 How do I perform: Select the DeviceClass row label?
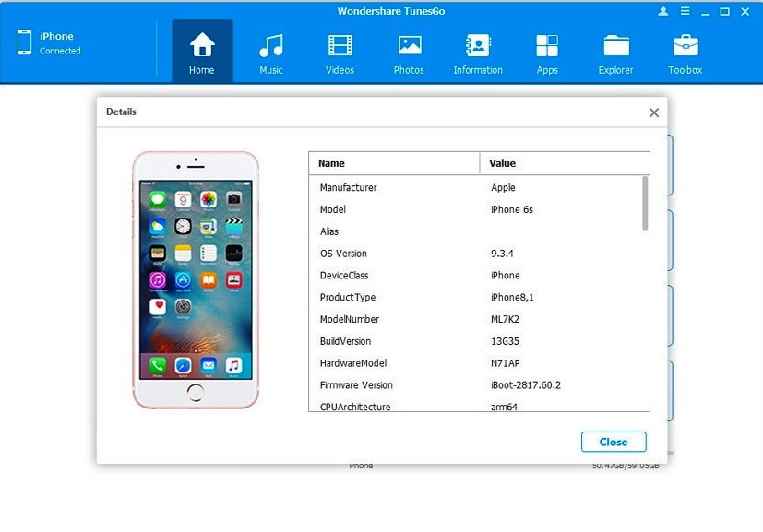click(x=344, y=276)
